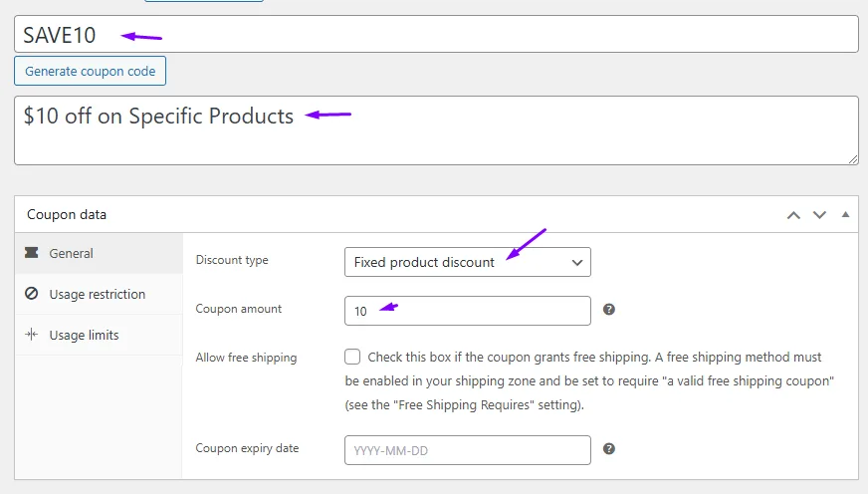Image resolution: width=868 pixels, height=494 pixels.
Task: Click the Coupon expiry date field
Action: pos(468,450)
